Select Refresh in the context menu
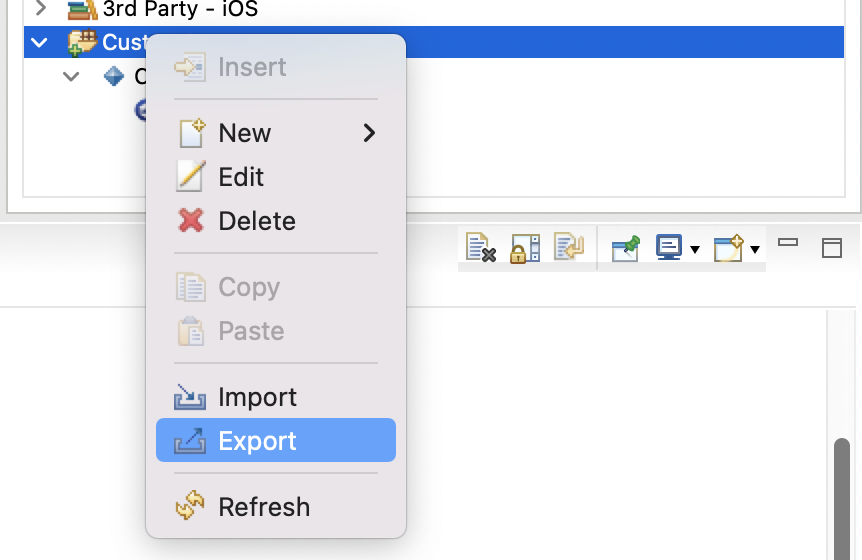 (x=275, y=506)
